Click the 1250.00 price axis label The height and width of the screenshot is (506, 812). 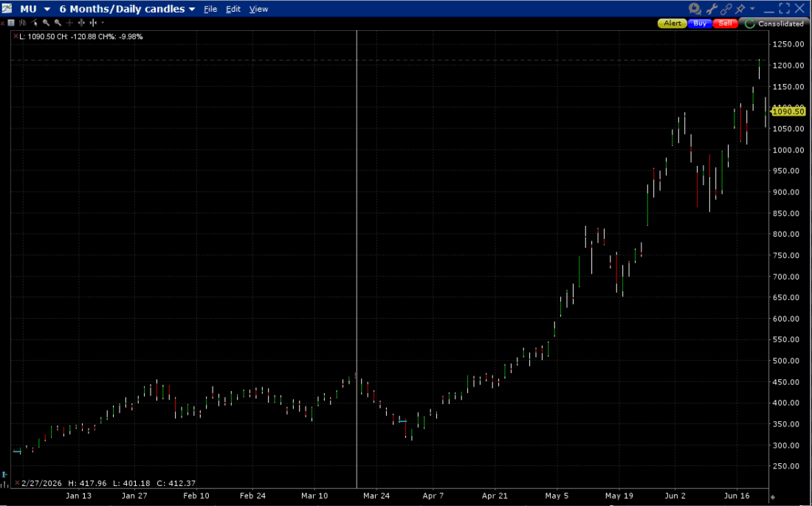(790, 44)
